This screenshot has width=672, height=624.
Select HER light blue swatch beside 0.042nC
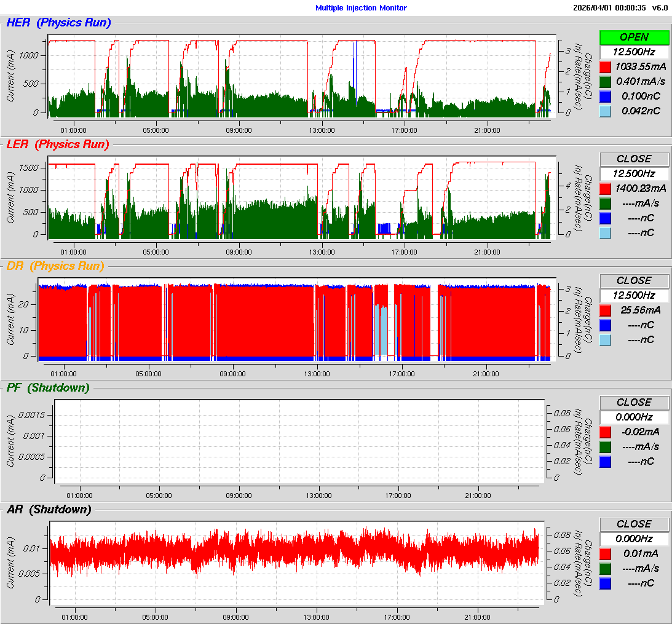click(x=606, y=111)
